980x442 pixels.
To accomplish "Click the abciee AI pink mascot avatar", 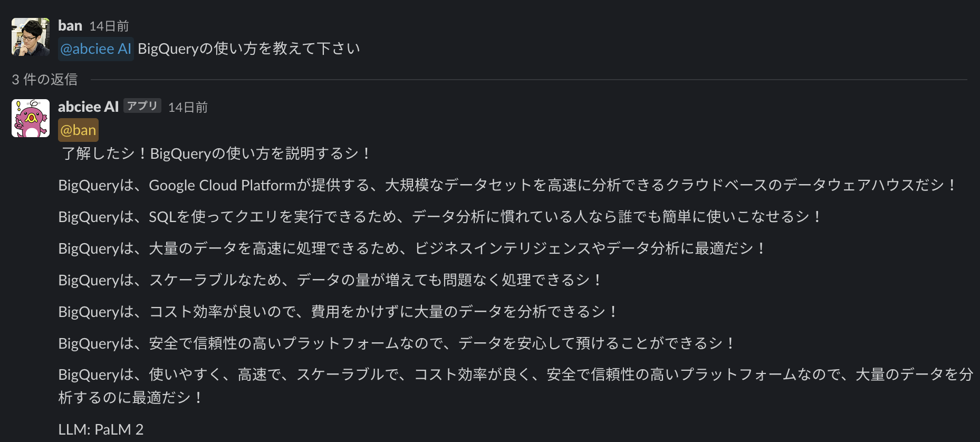I will (x=31, y=118).
